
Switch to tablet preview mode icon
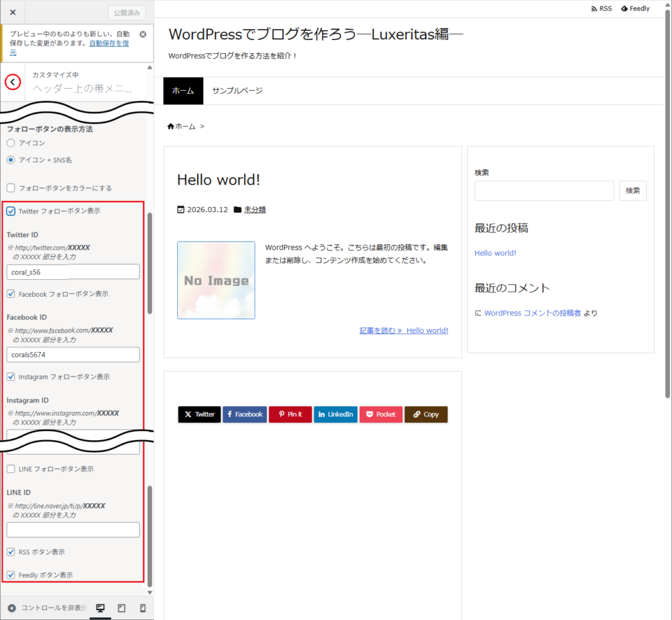tap(121, 608)
